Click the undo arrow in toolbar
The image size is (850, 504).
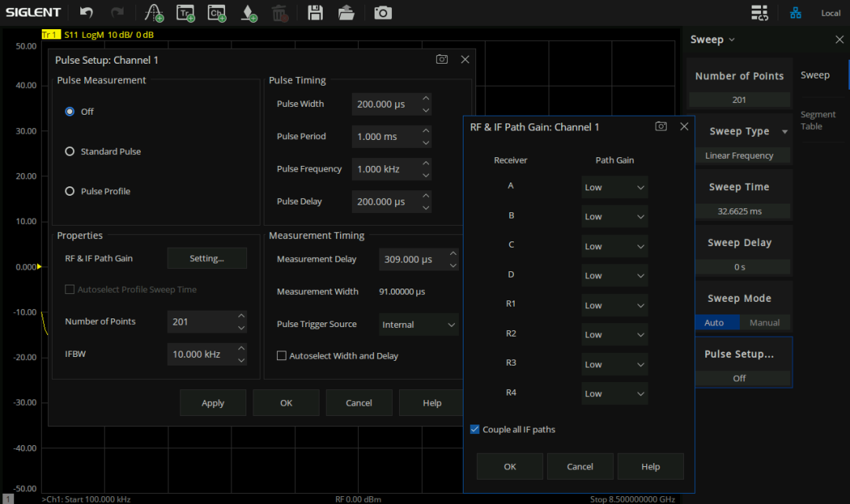[x=87, y=13]
